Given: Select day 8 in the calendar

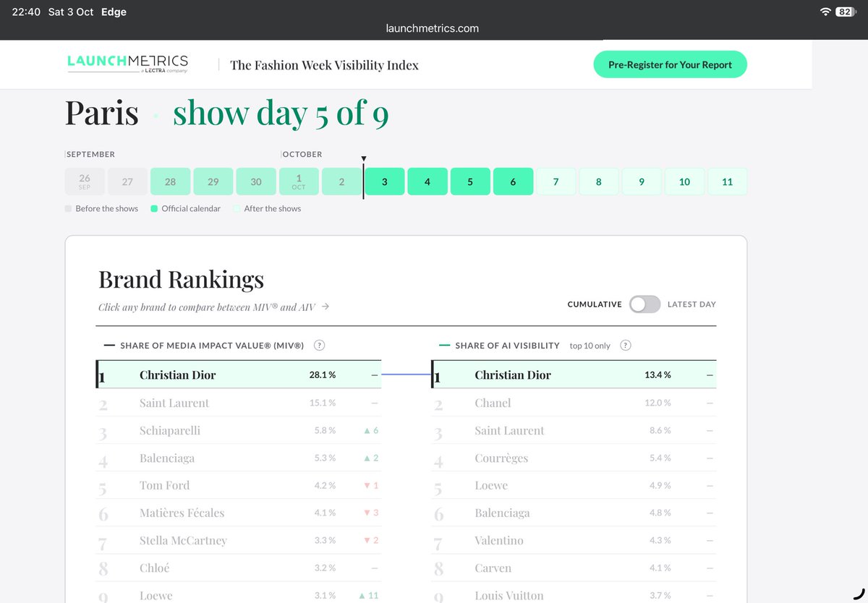Looking at the screenshot, I should point(599,181).
